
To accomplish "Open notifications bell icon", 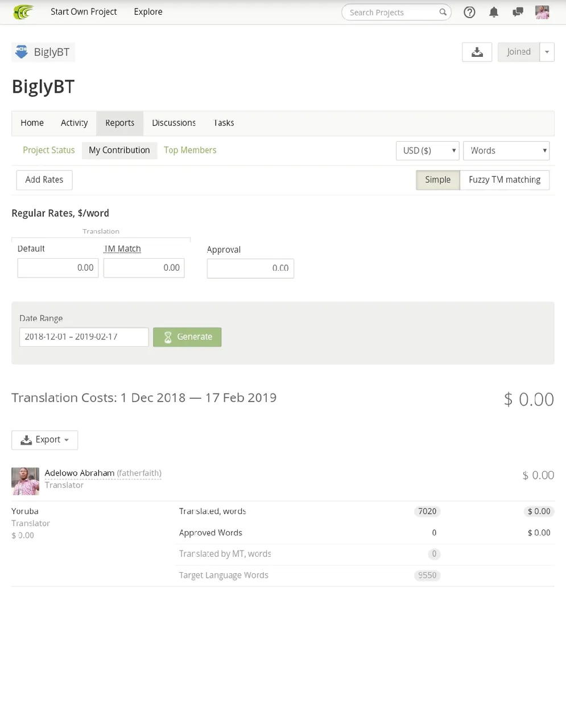I will pyautogui.click(x=494, y=12).
